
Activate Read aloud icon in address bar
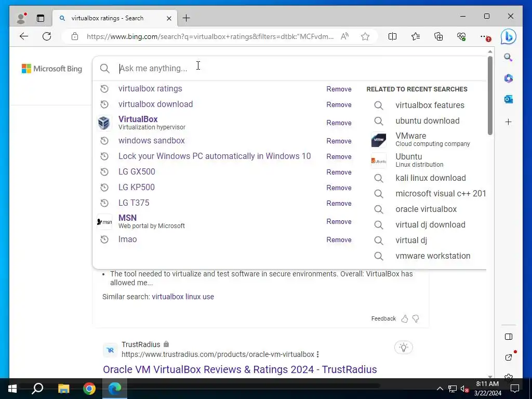coord(345,36)
